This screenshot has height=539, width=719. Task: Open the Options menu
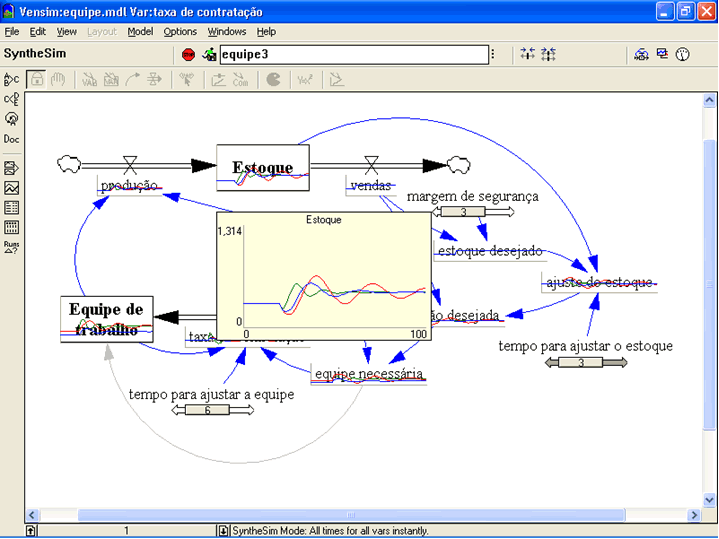[x=180, y=32]
